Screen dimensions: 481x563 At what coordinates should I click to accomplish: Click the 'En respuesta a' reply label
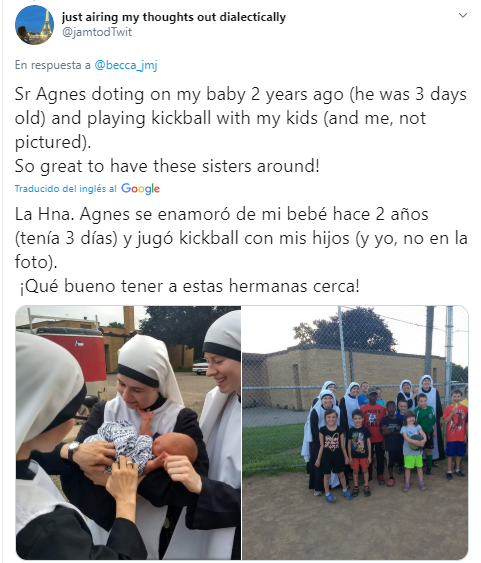(52, 65)
